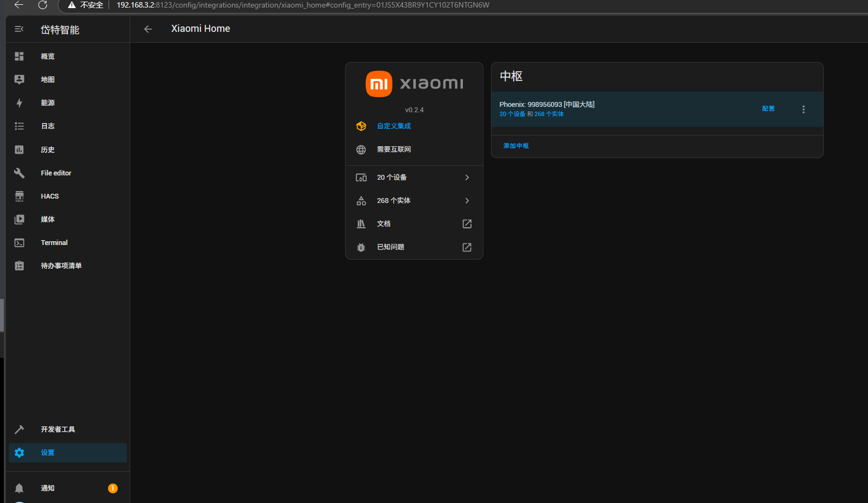The image size is (868, 503).
Task: Open File editor from the sidebar
Action: tap(56, 173)
